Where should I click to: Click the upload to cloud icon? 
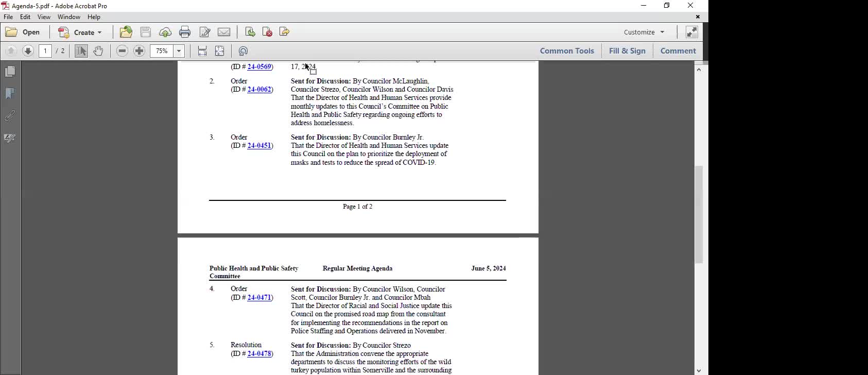[x=165, y=32]
